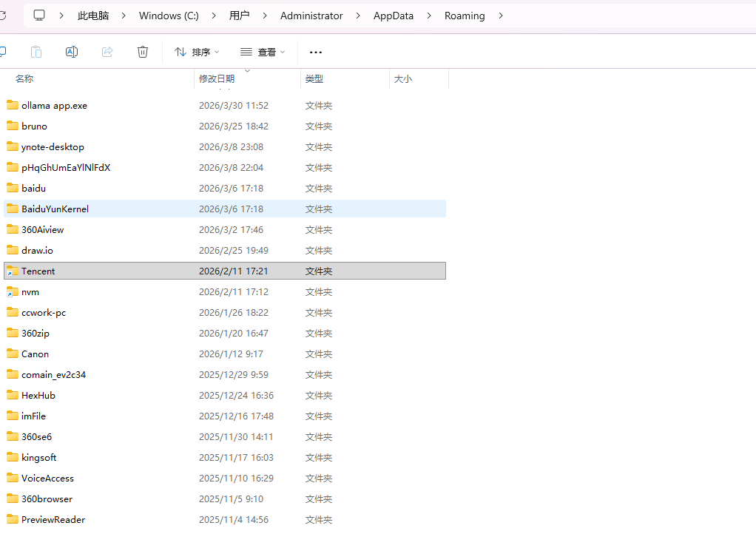Open the 排序 sort dropdown

click(197, 52)
